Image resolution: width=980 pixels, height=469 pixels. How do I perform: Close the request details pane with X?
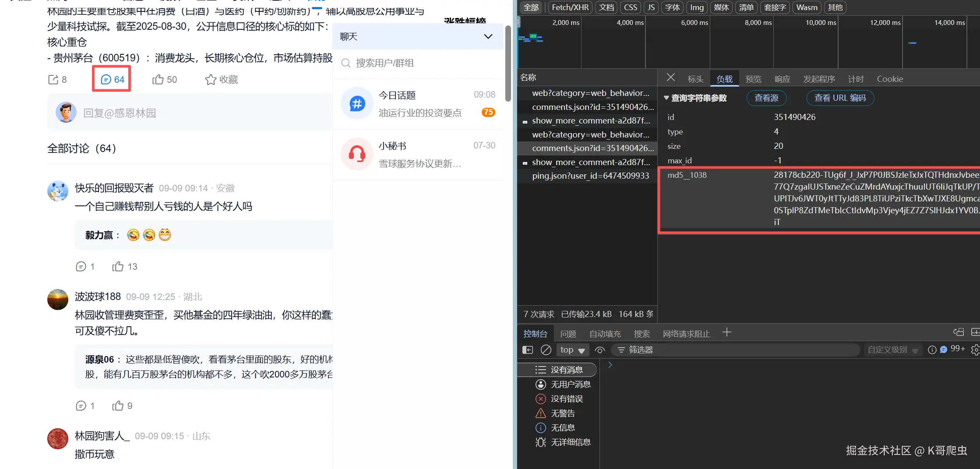pos(670,78)
